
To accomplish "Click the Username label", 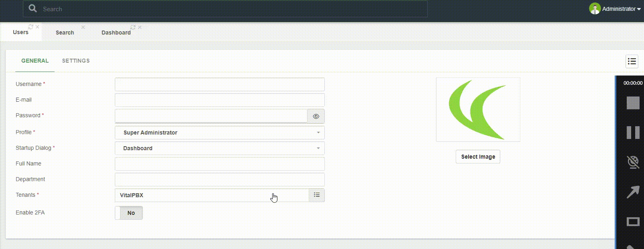I will (29, 84).
